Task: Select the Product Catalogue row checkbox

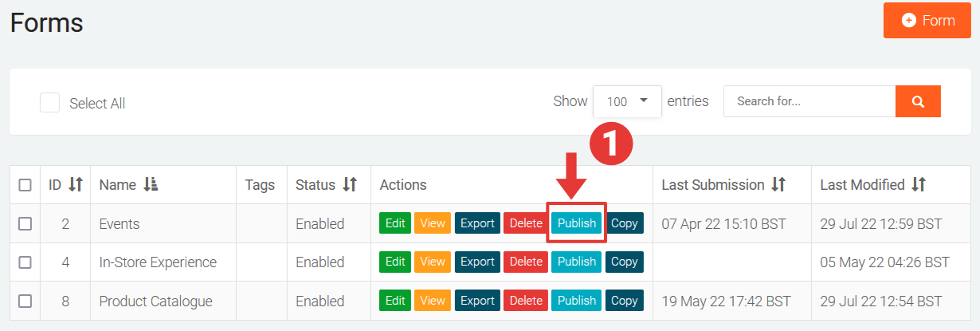Action: point(25,301)
